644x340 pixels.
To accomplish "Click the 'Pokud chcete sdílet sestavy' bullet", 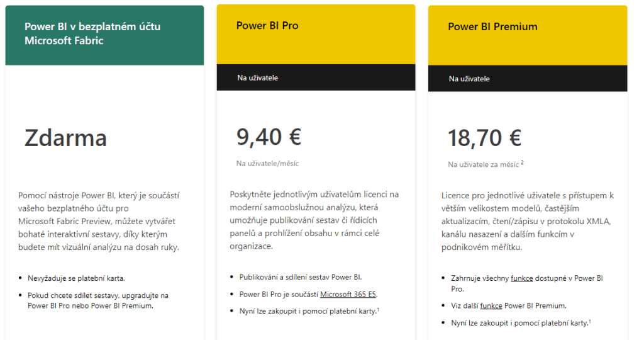I will pyautogui.click(x=97, y=300).
